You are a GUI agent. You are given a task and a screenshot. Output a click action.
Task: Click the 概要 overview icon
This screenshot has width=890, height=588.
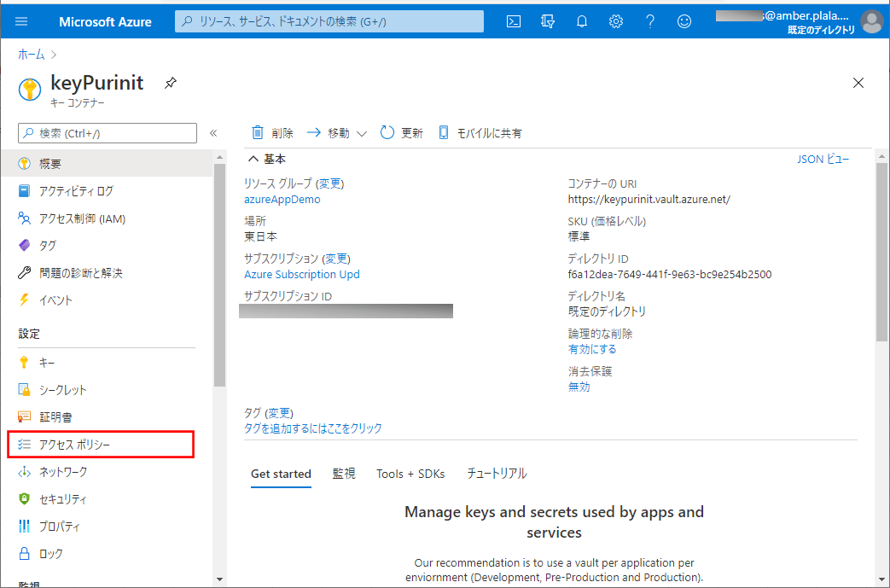pyautogui.click(x=24, y=164)
